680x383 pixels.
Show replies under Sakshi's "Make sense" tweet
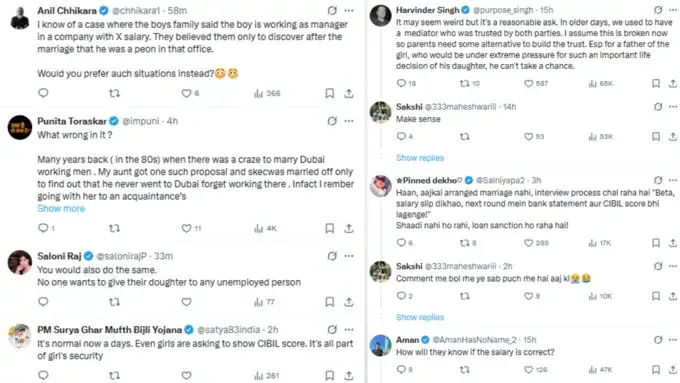point(420,158)
